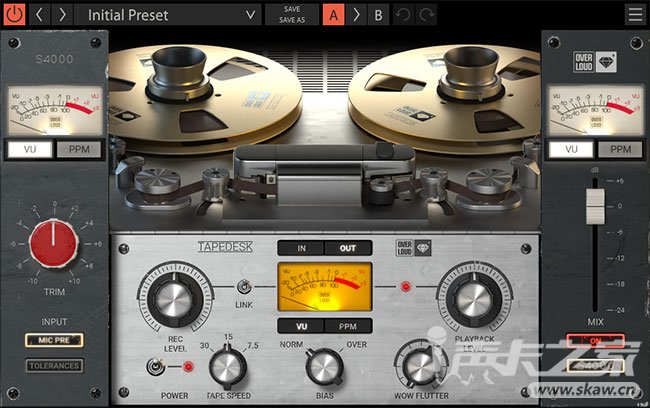
Task: Click the red LED next to the POWER switch
Action: [189, 367]
